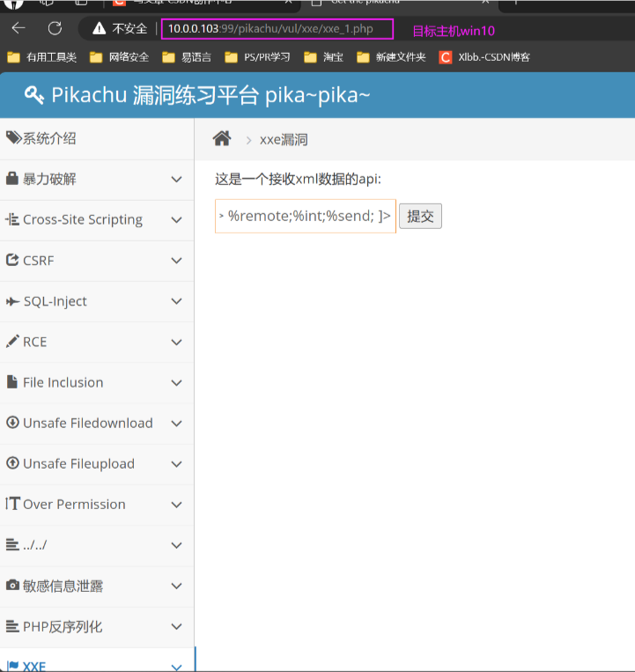Screen dimensions: 635x672
Task: Click the not-secure warning triangle icon
Action: pos(99,29)
